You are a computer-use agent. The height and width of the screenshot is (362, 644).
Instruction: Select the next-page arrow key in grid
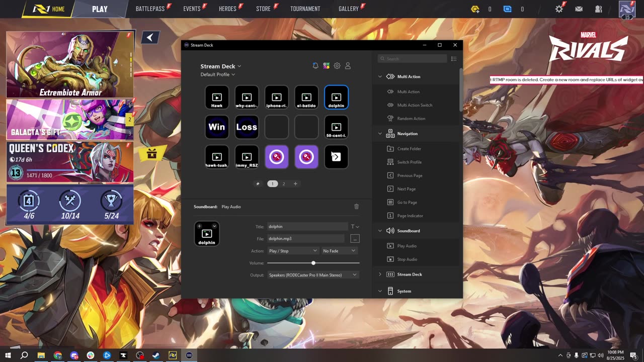pyautogui.click(x=336, y=157)
